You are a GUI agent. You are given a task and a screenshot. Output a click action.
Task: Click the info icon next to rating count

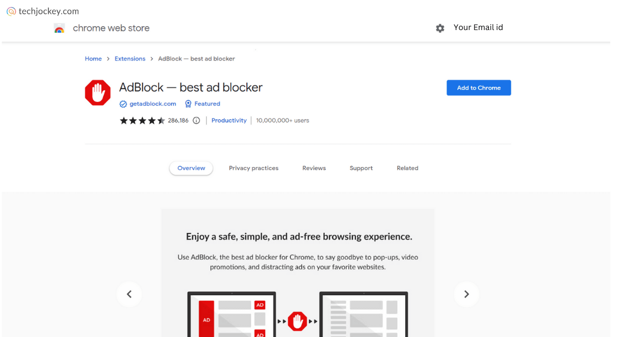[x=196, y=120]
